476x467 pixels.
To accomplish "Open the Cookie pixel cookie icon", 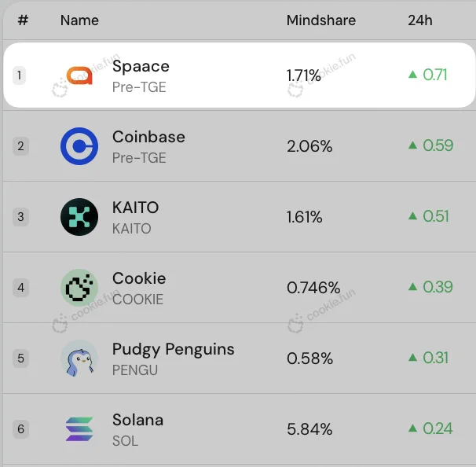I will point(79,288).
